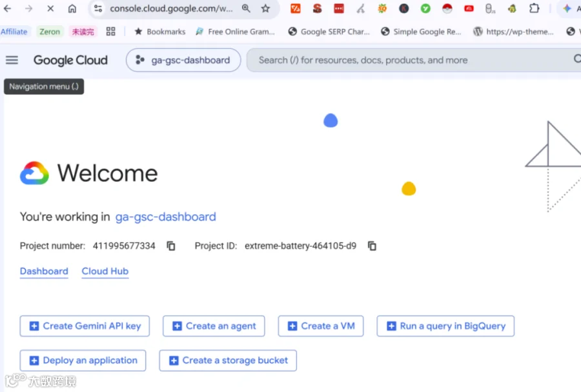Viewport: 581px width, 392px height.
Task: Open the red square dots extension icon
Action: (x=339, y=8)
